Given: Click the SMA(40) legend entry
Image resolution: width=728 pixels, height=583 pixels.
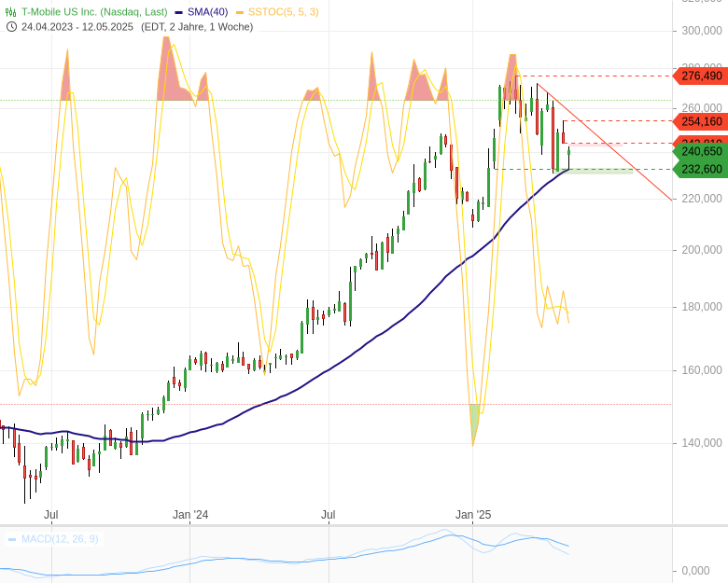Looking at the screenshot, I should click(207, 12).
